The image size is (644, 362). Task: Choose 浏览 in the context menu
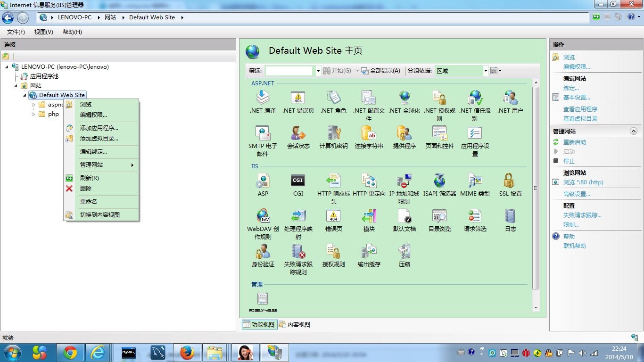(101, 105)
